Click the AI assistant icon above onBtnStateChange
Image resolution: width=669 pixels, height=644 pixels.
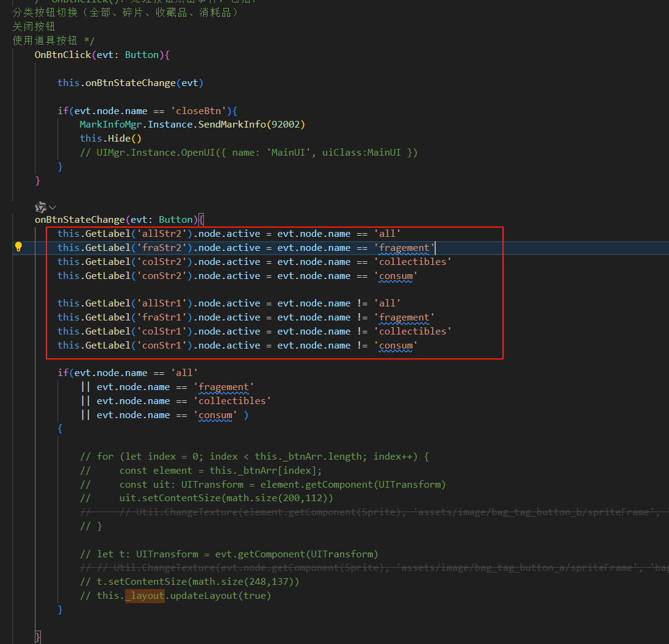point(40,208)
